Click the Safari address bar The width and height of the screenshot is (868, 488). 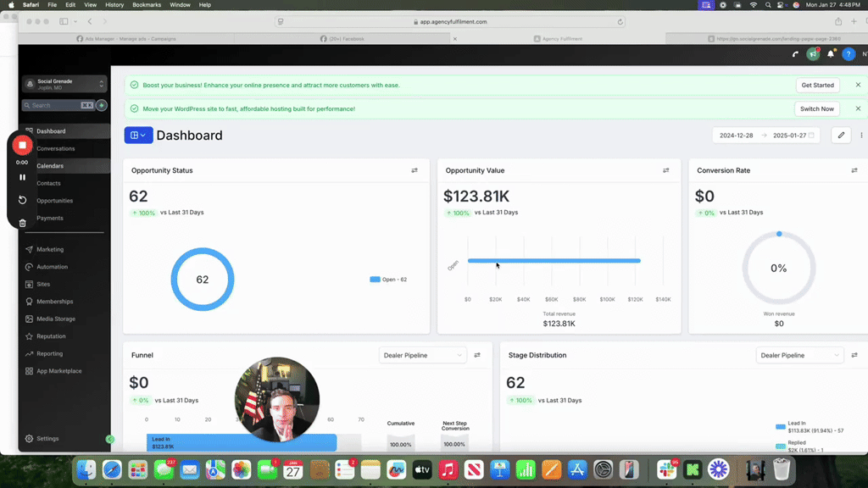click(450, 21)
